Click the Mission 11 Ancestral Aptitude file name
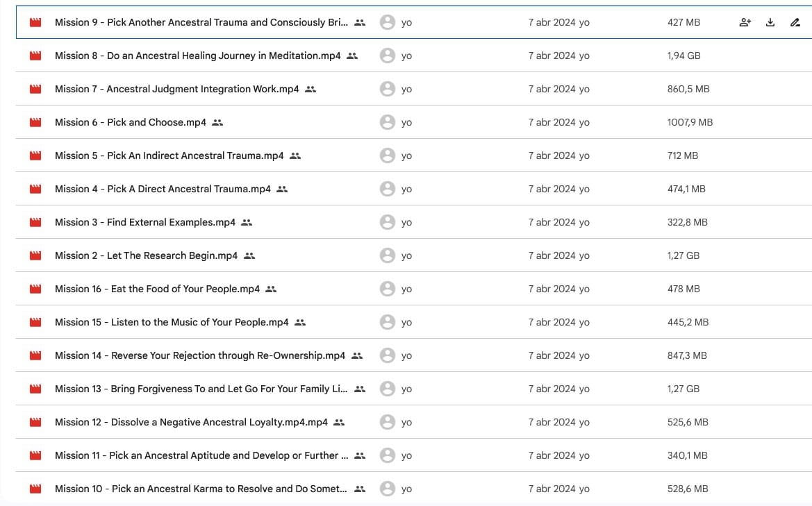 click(x=201, y=455)
